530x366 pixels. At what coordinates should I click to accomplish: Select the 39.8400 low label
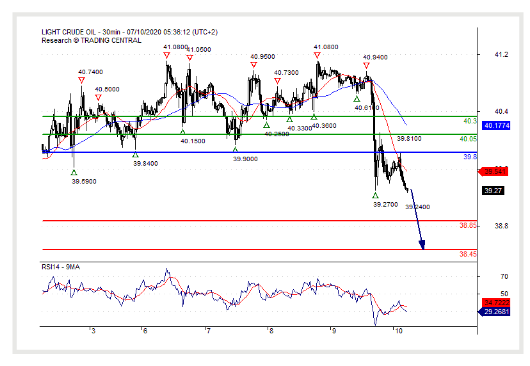click(x=146, y=164)
